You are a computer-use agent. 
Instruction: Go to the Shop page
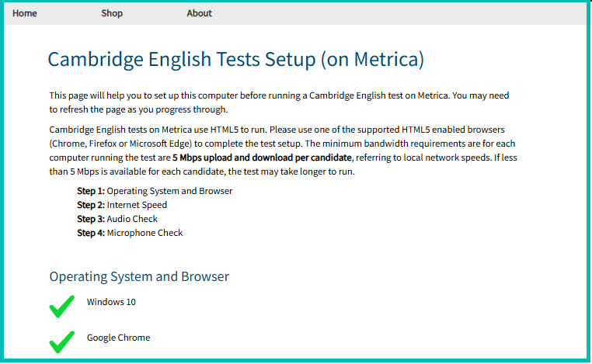[112, 13]
